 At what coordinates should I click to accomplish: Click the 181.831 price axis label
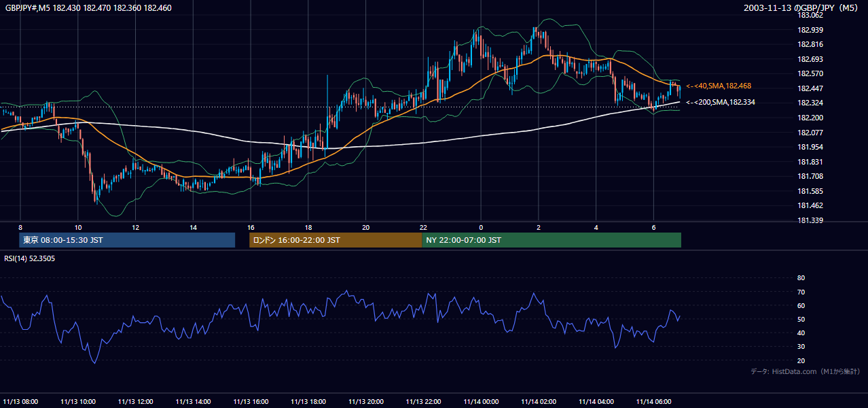coord(810,162)
